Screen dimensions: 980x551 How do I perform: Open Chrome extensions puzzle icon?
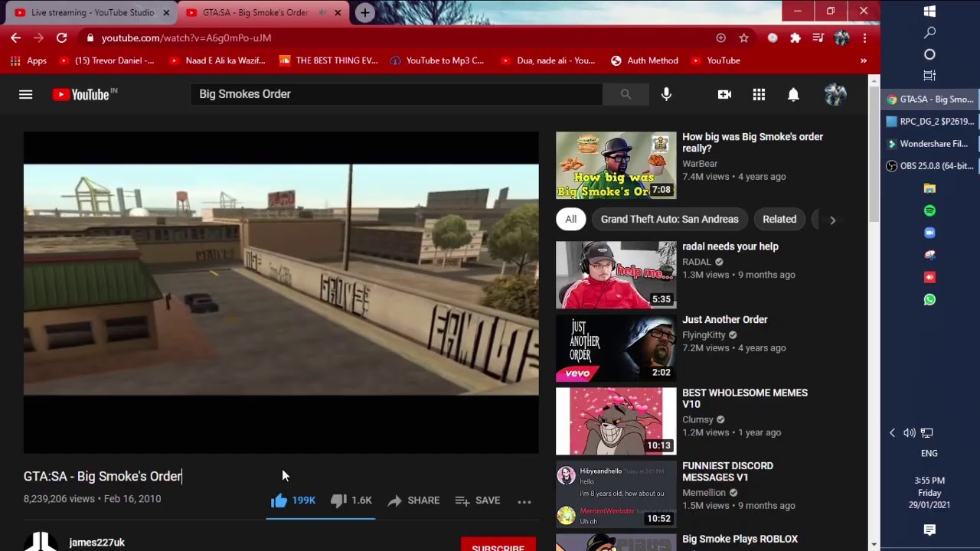[795, 37]
